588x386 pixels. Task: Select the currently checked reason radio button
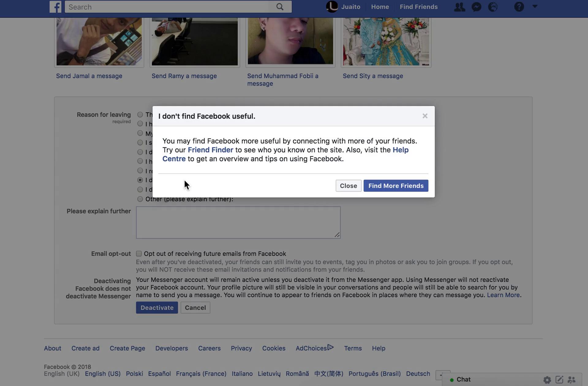(140, 180)
